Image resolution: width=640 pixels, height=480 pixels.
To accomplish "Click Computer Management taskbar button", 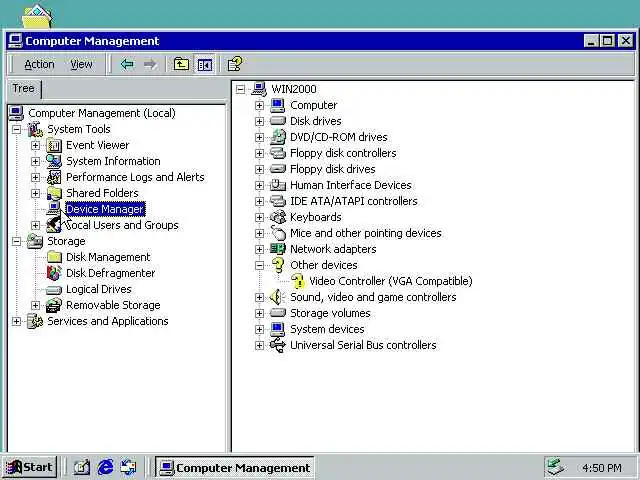I will tap(234, 467).
